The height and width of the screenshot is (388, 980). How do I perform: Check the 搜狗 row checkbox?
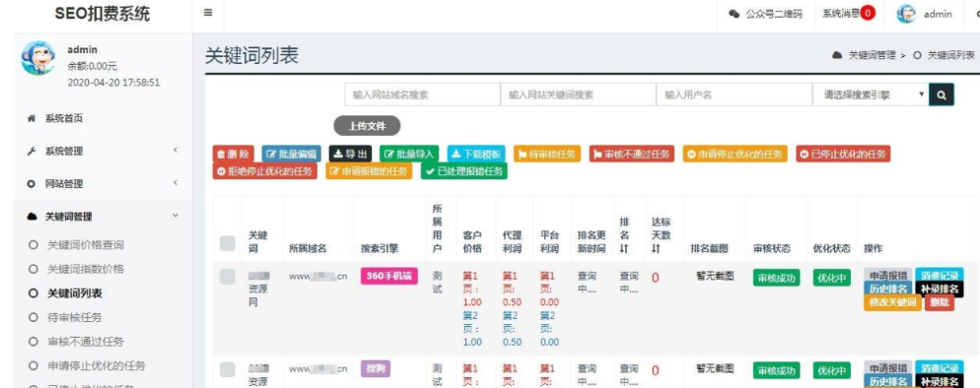point(228,369)
